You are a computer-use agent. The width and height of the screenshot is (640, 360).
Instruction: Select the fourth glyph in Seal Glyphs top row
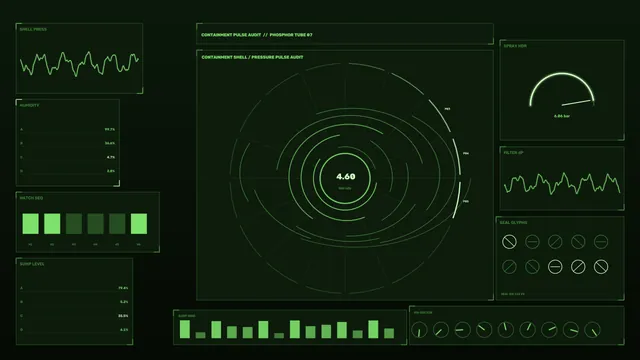578,242
